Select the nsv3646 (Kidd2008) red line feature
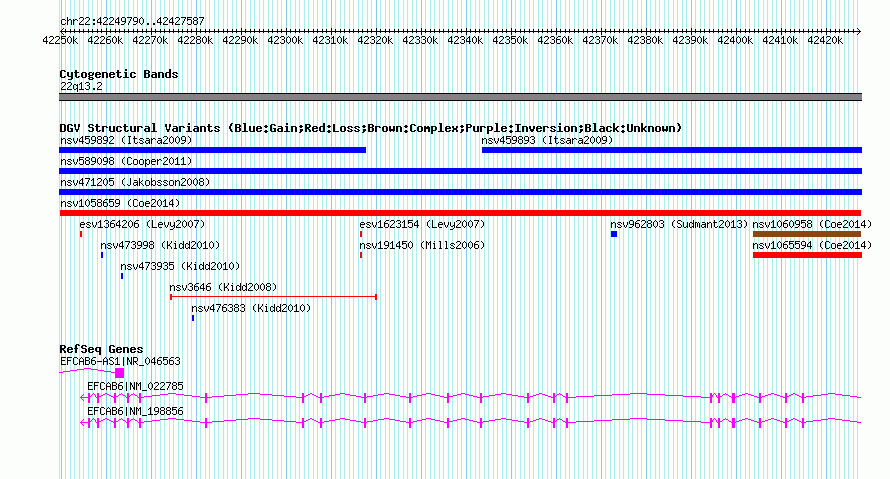Viewport: 890px width, 479px height. tap(274, 297)
